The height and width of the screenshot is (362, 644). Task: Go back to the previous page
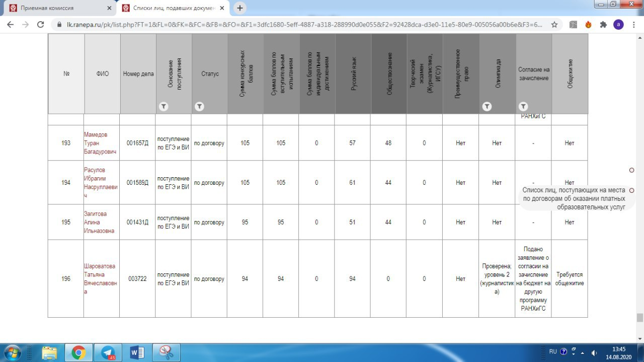point(10,24)
